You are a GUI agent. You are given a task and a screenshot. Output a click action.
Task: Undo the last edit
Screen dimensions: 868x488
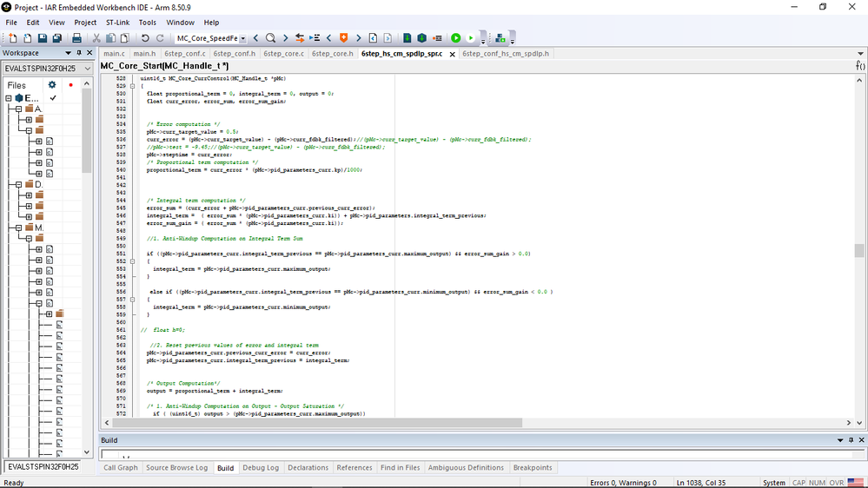(x=145, y=38)
